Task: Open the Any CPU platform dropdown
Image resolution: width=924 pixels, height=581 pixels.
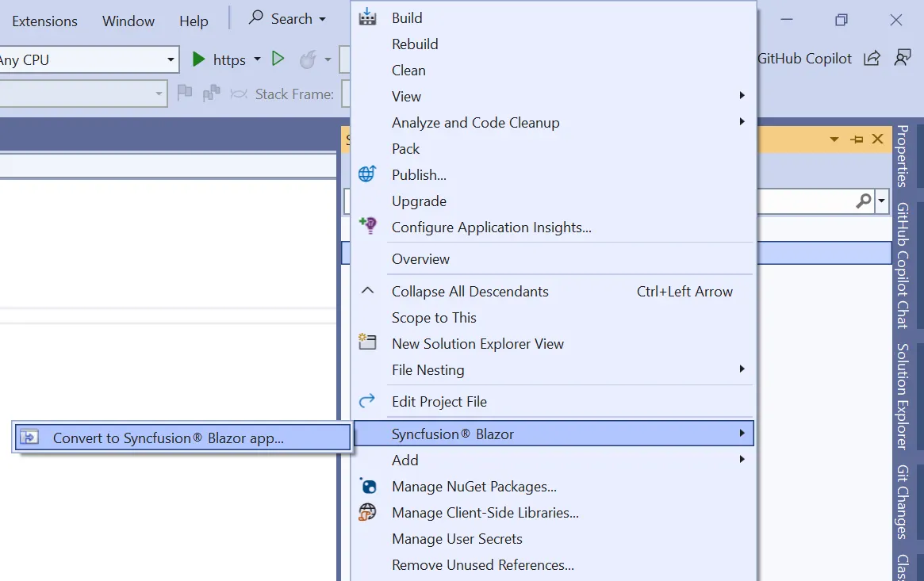Action: pos(169,59)
